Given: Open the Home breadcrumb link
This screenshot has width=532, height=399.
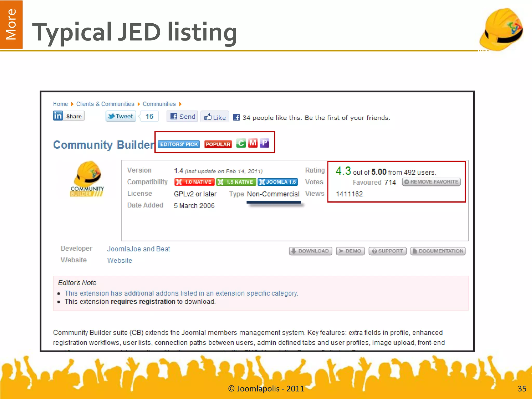Looking at the screenshot, I should tap(61, 104).
